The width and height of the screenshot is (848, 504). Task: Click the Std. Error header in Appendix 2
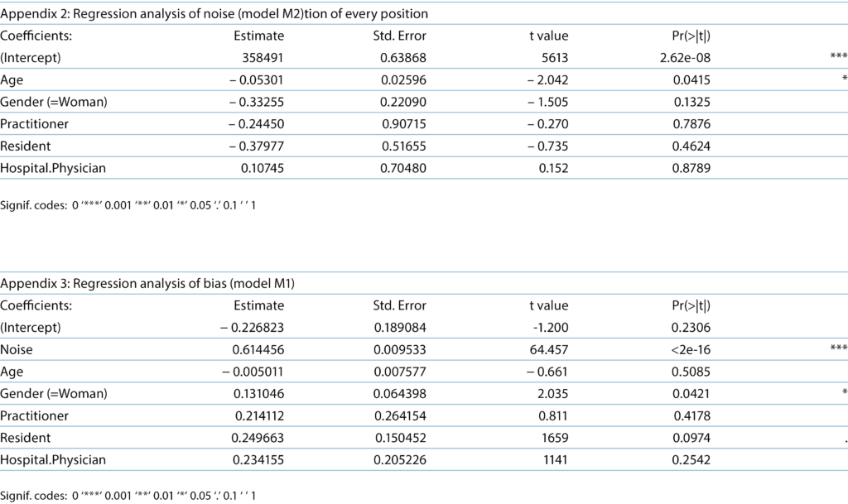400,36
